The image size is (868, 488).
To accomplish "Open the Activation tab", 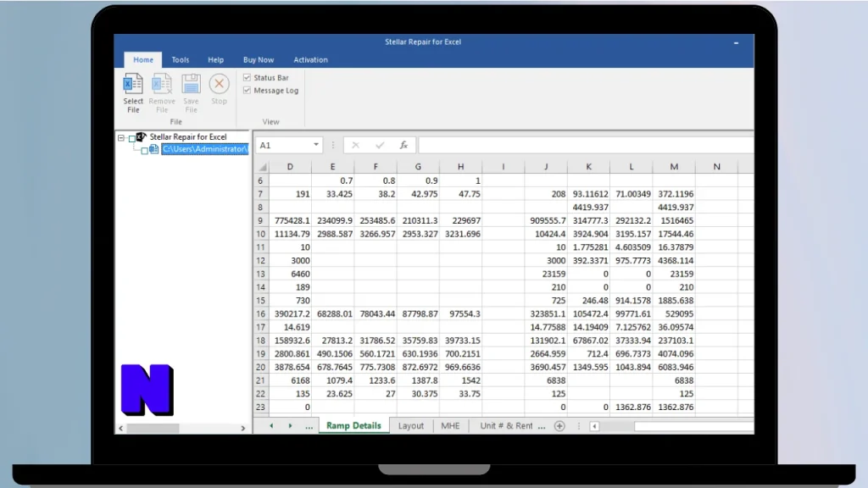I will [x=310, y=60].
